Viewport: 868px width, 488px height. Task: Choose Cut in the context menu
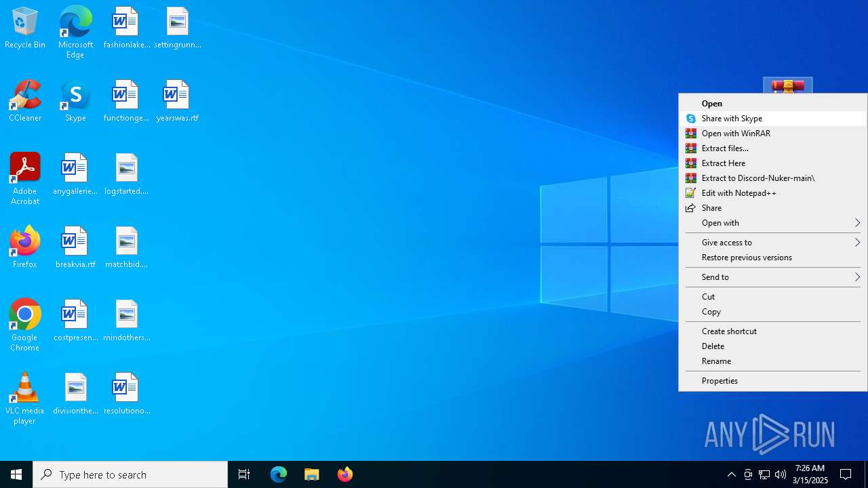tap(773, 297)
